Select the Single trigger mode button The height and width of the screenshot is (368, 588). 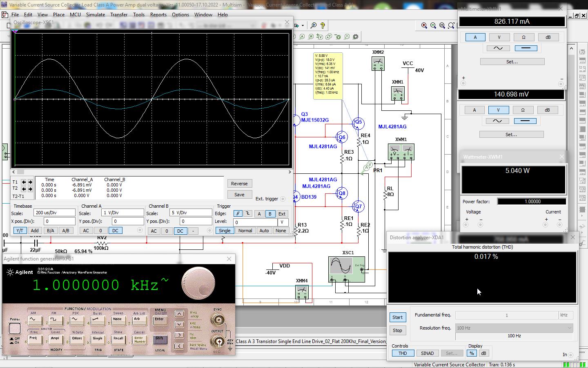pyautogui.click(x=225, y=231)
